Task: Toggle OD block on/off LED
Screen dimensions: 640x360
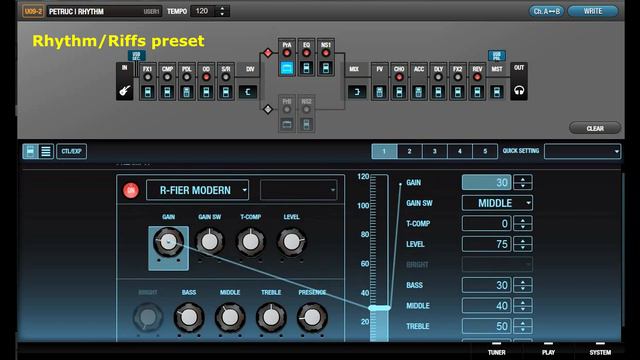Action: click(x=207, y=77)
